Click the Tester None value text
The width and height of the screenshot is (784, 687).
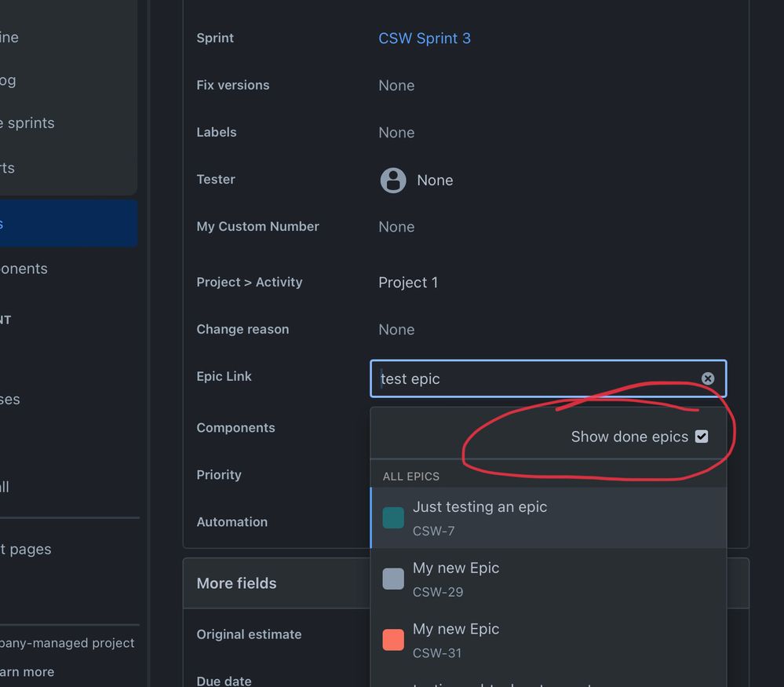(435, 180)
